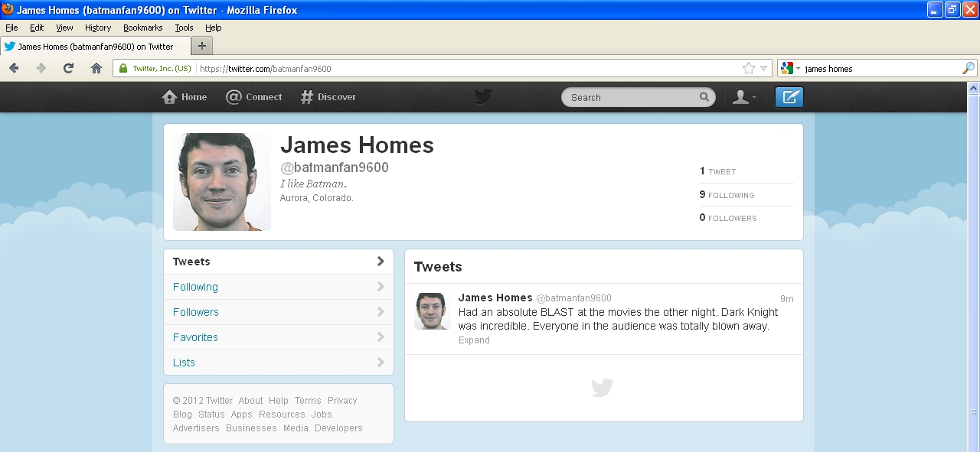Viewport: 980px width, 452px height.
Task: Click the 9 Following stat
Action: point(727,194)
